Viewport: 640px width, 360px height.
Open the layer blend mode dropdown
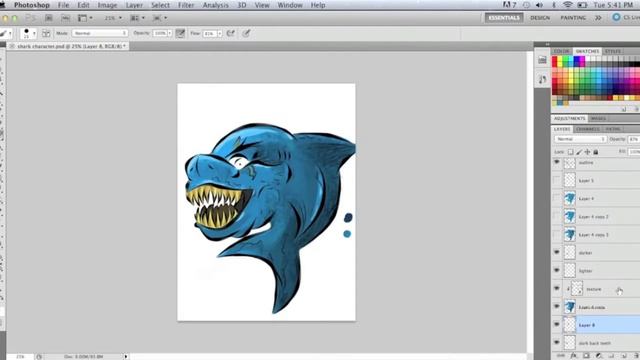coord(580,139)
